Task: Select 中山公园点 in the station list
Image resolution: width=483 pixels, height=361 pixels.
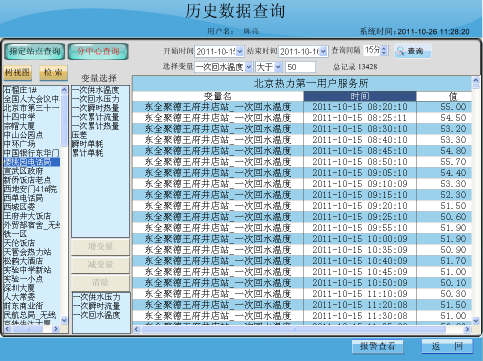Action: point(23,135)
